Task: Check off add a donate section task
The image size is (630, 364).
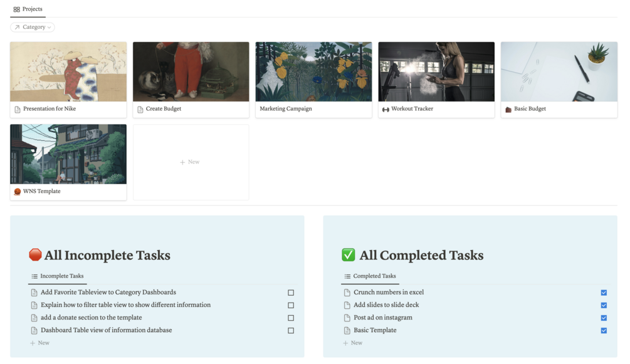Action: [291, 318]
